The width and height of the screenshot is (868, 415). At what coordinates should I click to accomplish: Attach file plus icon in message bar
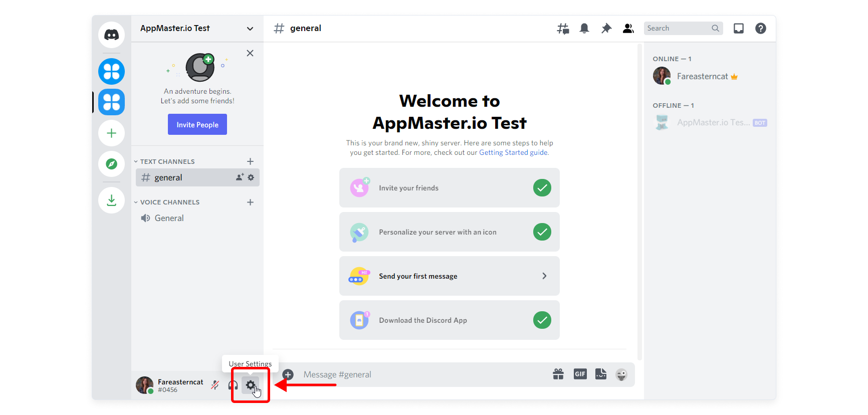click(288, 374)
